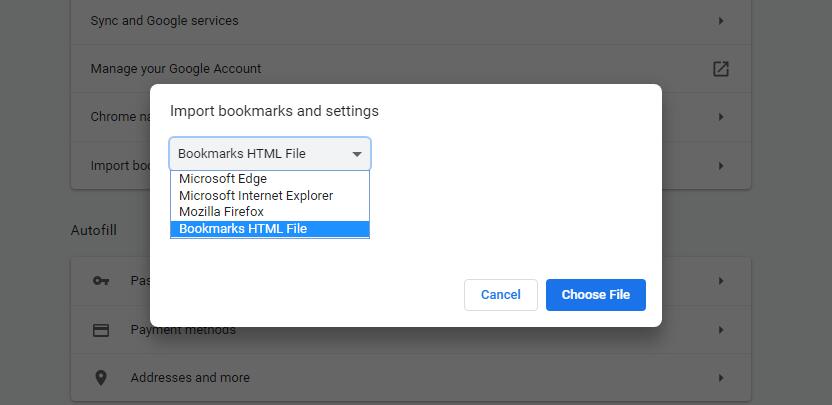Choose Mozilla Firefox from the list

[270, 212]
